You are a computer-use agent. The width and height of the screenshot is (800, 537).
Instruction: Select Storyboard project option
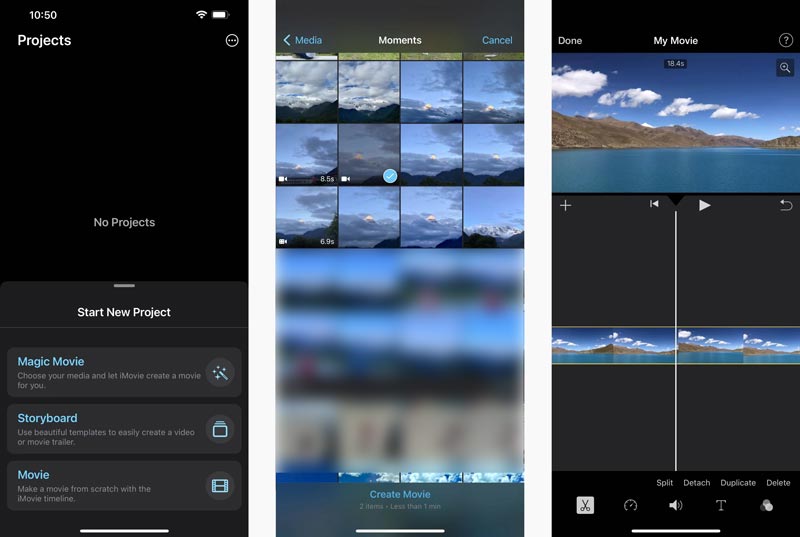(124, 429)
